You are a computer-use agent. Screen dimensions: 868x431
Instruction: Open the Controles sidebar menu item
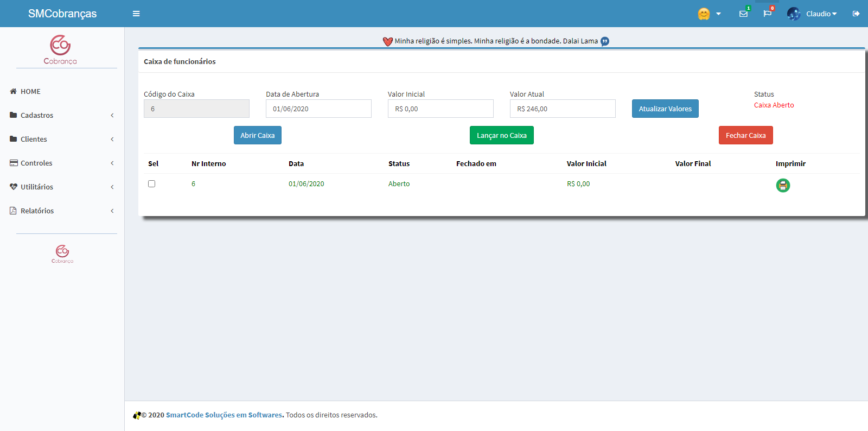coord(36,163)
